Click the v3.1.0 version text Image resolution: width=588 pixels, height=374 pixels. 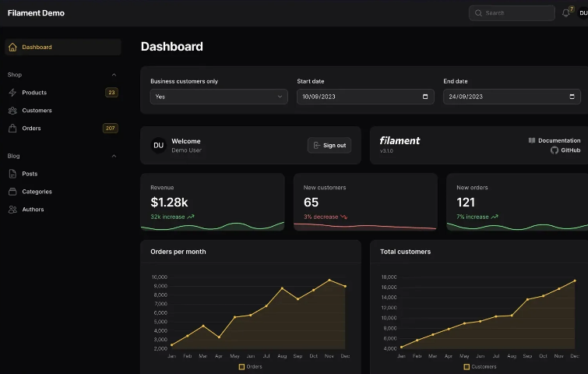point(386,151)
